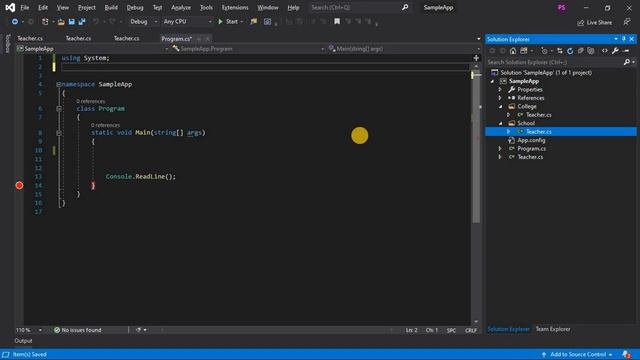The height and width of the screenshot is (360, 640).
Task: Collapse the College folder arrow
Action: pos(500,107)
